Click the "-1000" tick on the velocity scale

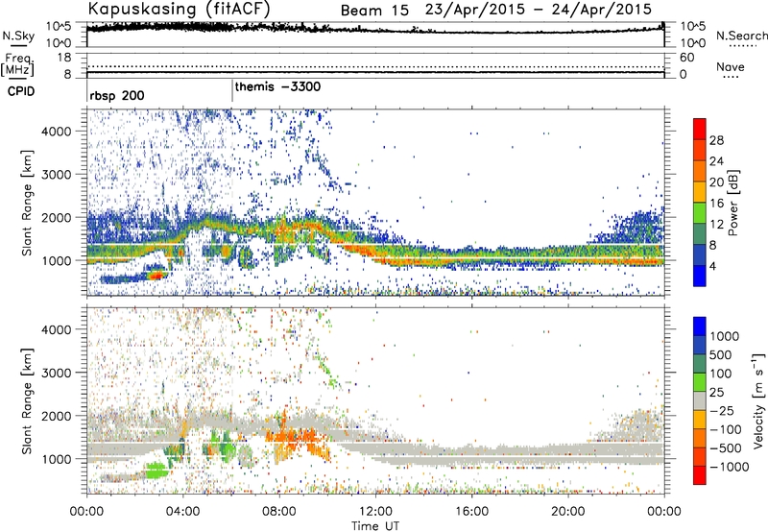[x=730, y=467]
